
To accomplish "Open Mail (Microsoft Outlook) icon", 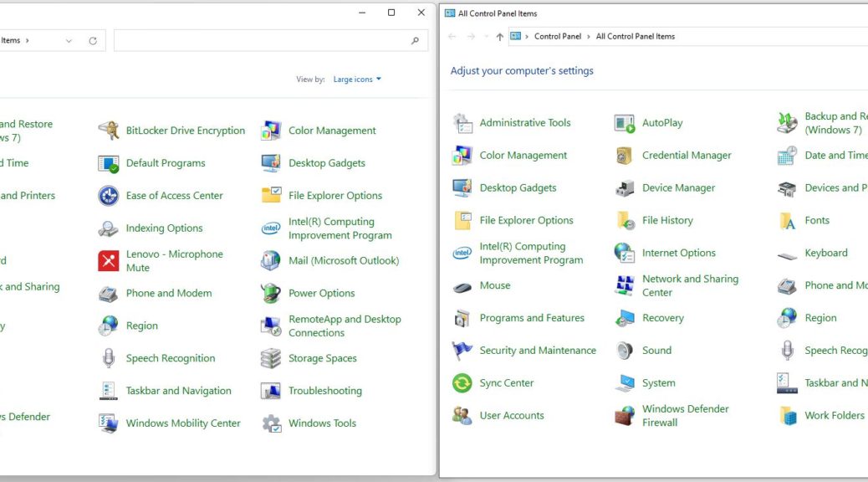I will pyautogui.click(x=271, y=260).
